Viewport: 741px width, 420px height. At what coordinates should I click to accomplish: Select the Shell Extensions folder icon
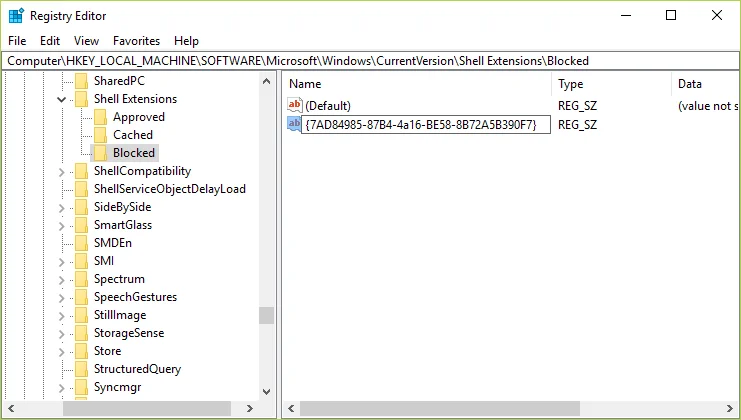[81, 99]
